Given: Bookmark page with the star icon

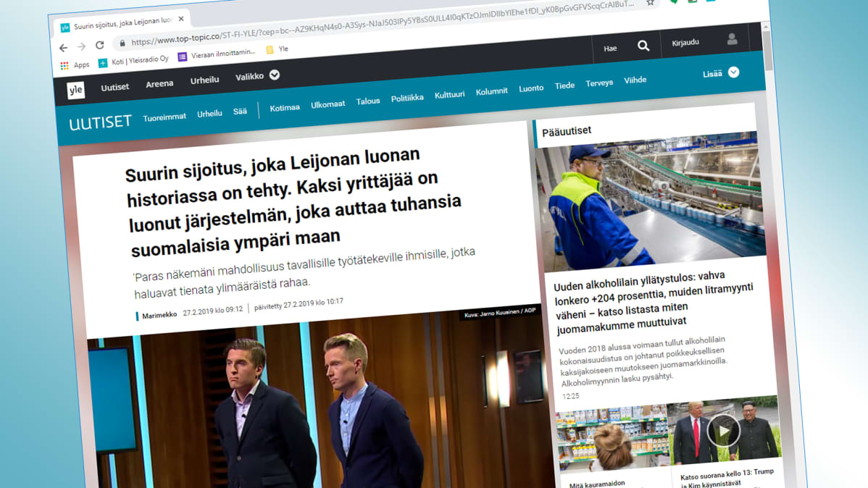Looking at the screenshot, I should tap(651, 3).
